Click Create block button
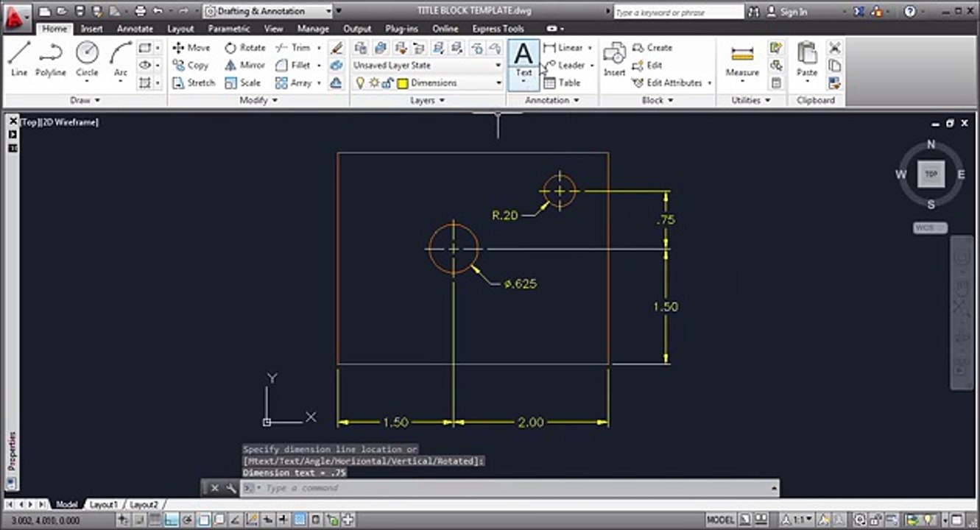The image size is (980, 530). [x=652, y=47]
